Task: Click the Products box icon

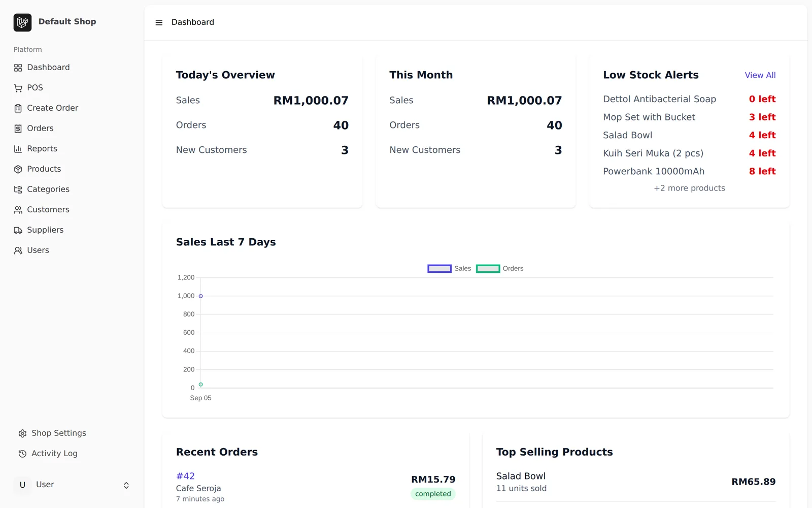Action: (18, 169)
